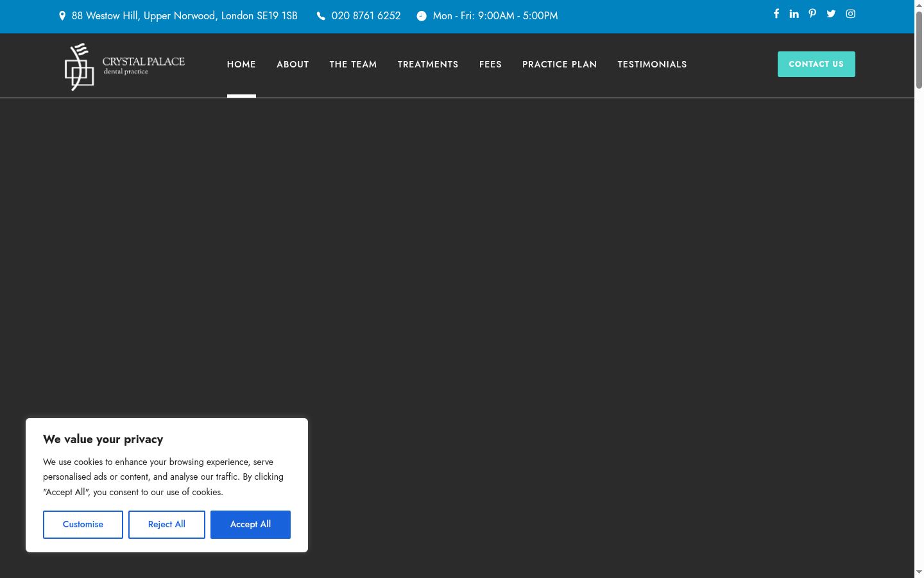Viewport: 924px width, 578px height.
Task: Open the LinkedIn social icon
Action: click(x=794, y=13)
